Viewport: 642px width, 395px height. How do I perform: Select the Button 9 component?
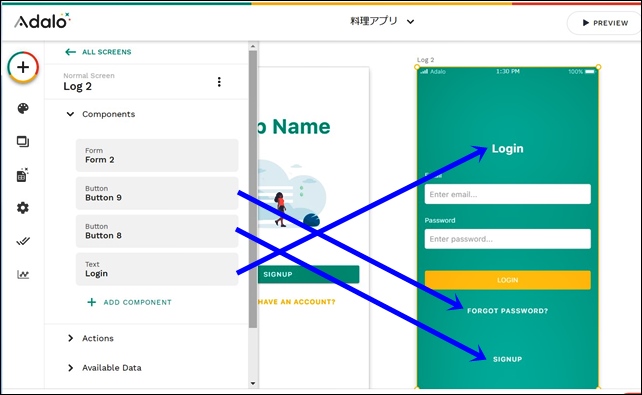coord(157,193)
